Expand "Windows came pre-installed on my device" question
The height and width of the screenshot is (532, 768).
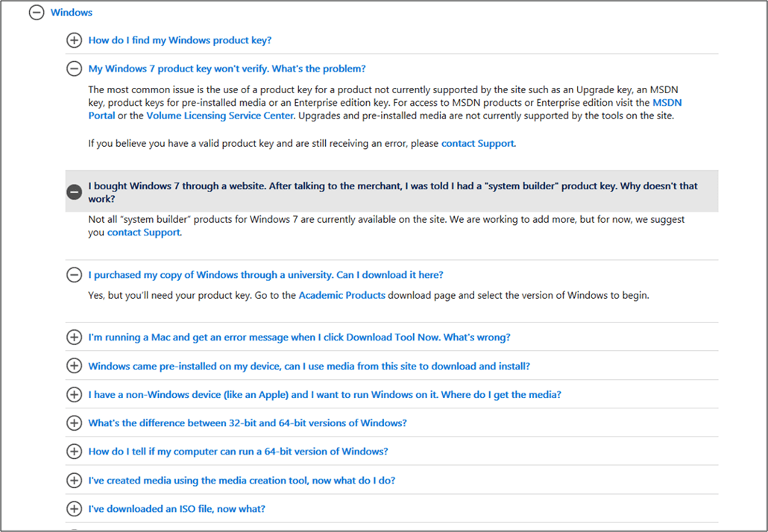[74, 366]
